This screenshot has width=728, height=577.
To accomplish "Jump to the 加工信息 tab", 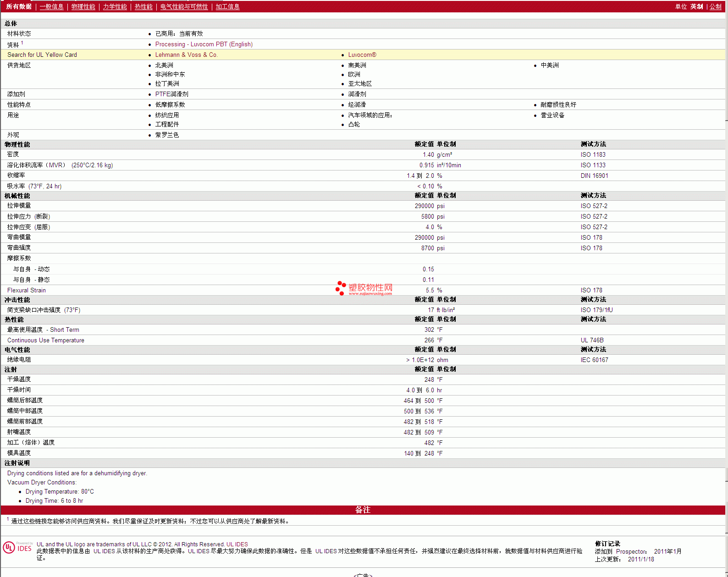I will [227, 7].
